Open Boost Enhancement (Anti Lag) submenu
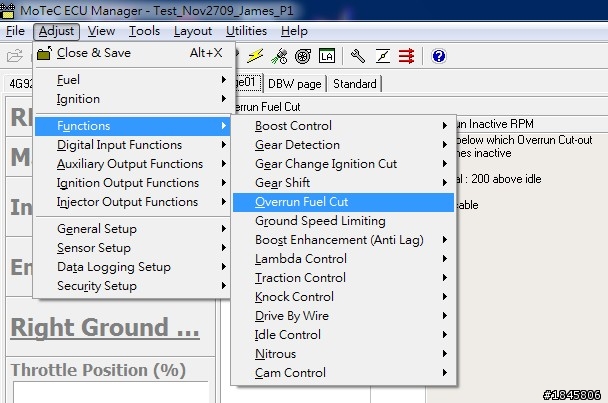This screenshot has width=608, height=403. coord(343,240)
